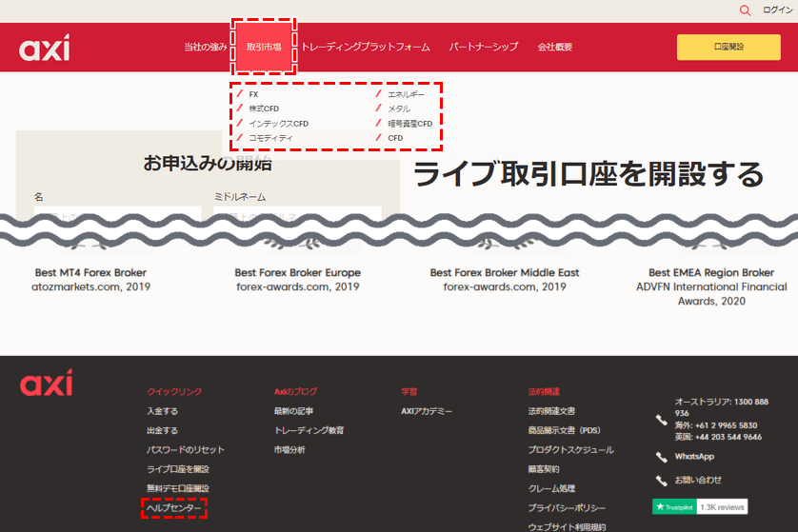Click the クイックリンク heading

point(174,391)
